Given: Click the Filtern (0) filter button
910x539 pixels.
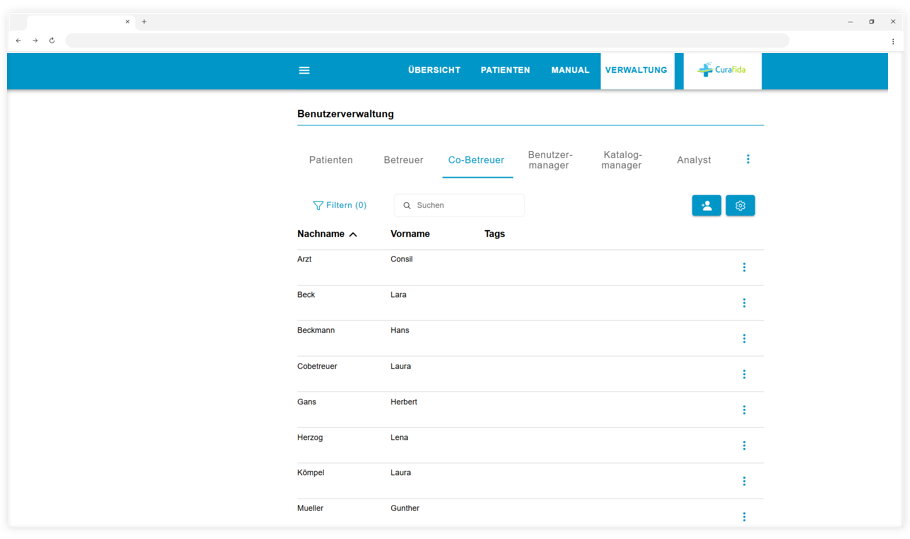Looking at the screenshot, I should (x=340, y=205).
